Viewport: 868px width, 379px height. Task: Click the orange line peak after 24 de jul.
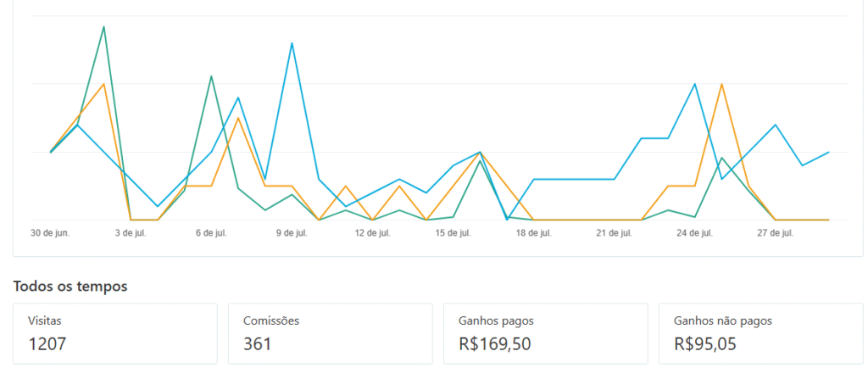click(721, 84)
